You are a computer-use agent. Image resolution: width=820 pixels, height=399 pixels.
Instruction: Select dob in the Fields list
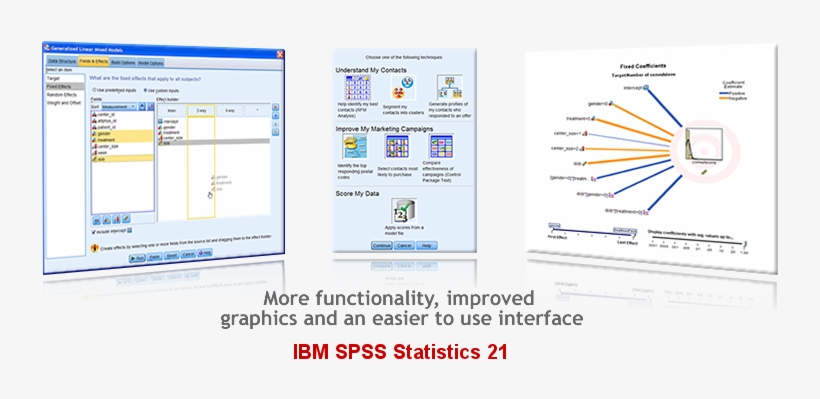click(x=123, y=159)
